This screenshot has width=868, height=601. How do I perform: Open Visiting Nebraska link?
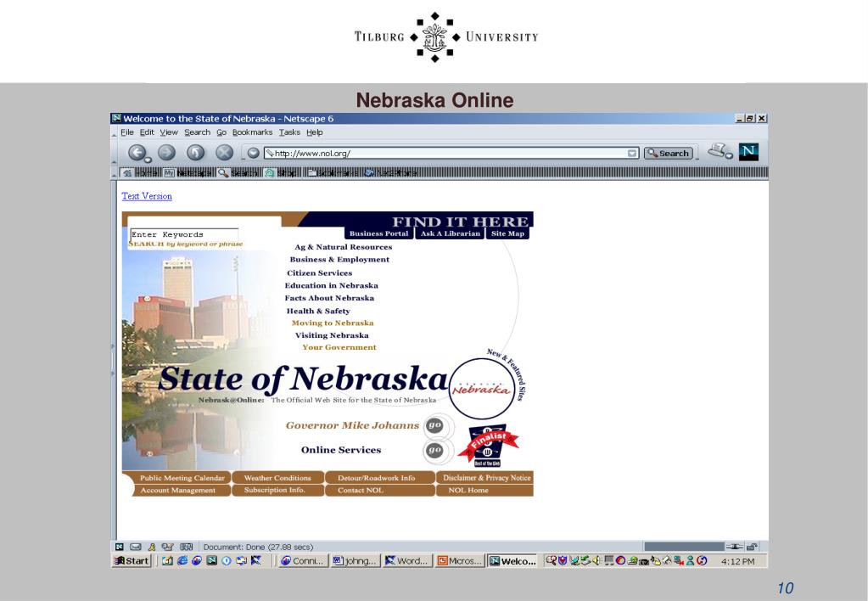tap(332, 335)
